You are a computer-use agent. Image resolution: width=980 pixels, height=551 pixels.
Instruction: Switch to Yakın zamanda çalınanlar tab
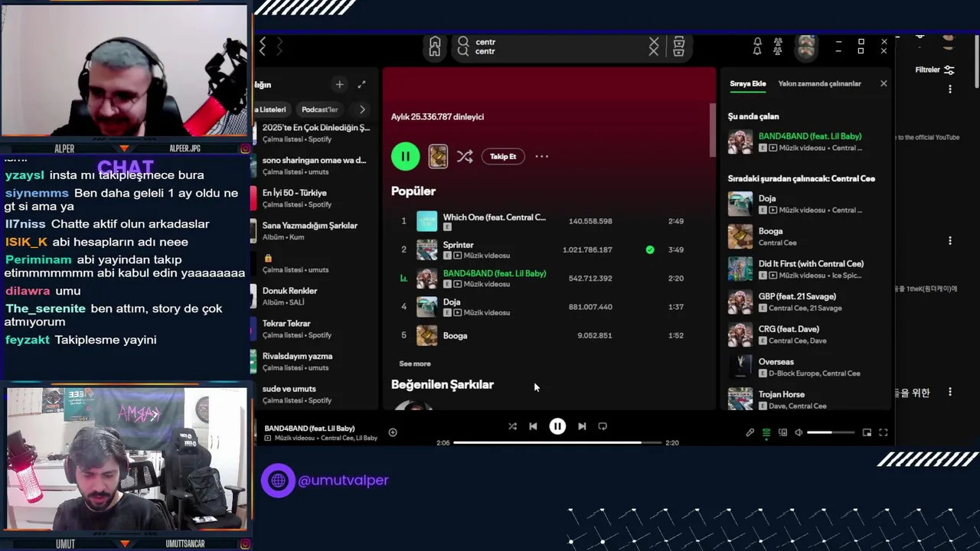819,83
